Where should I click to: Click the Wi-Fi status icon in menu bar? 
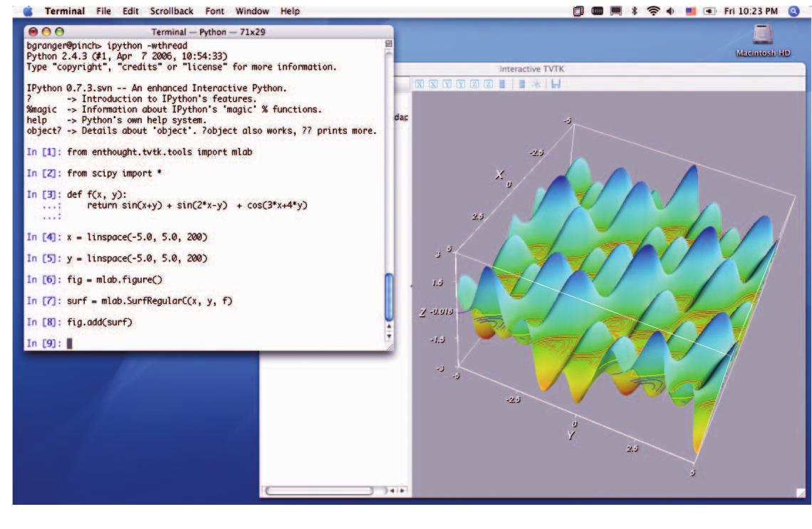pyautogui.click(x=654, y=11)
